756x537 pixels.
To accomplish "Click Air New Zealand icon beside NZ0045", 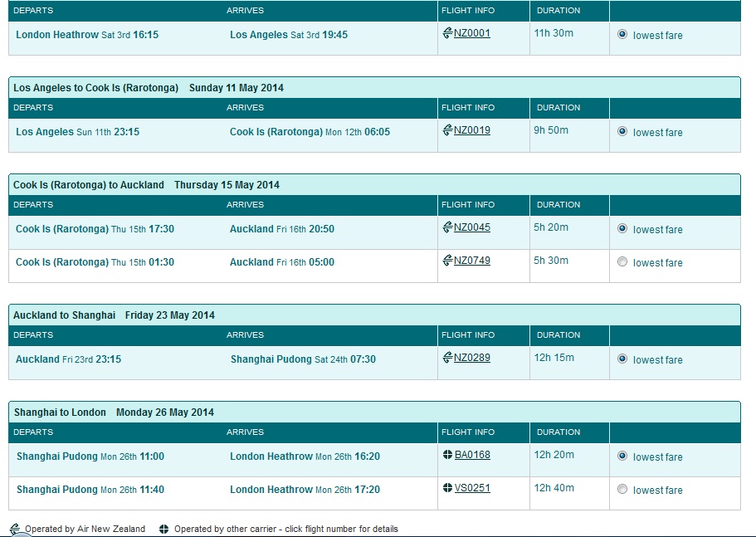I will point(447,227).
